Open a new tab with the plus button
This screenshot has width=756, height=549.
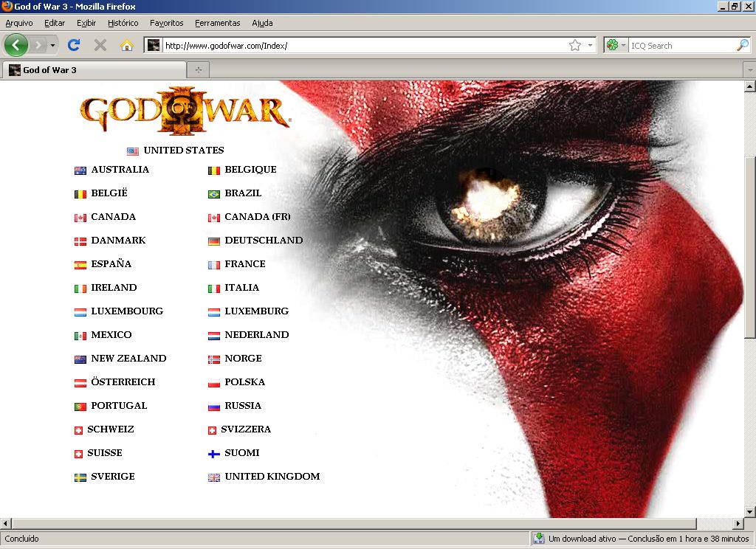[198, 70]
